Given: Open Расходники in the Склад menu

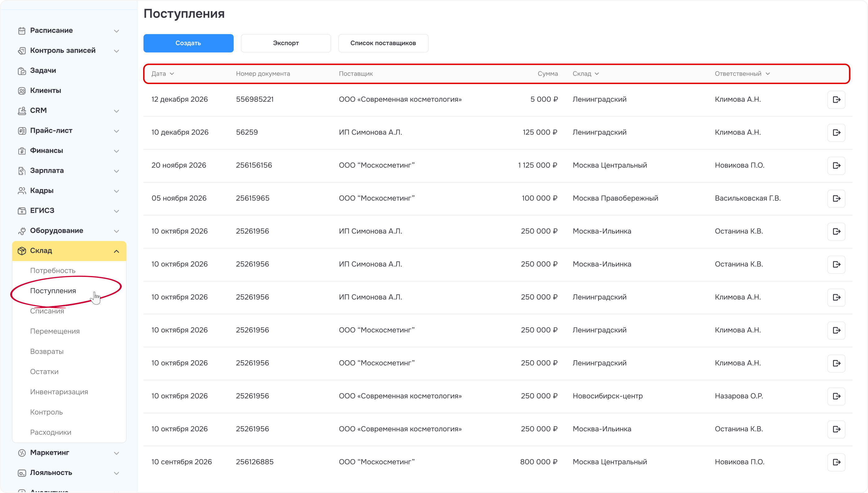Looking at the screenshot, I should coord(51,432).
